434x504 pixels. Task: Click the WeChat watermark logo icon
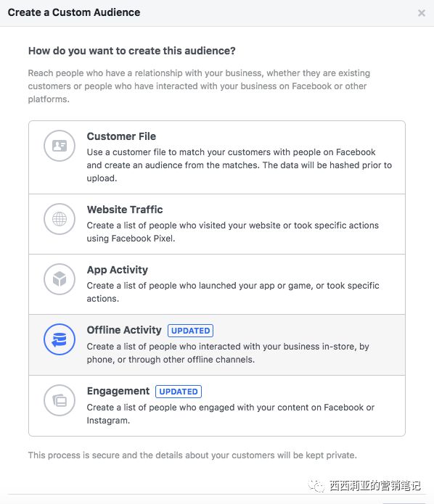tap(316, 486)
